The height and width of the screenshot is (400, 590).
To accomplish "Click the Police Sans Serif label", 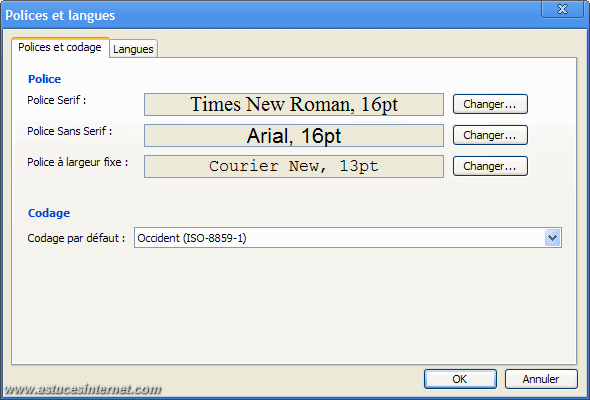I will pos(70,131).
